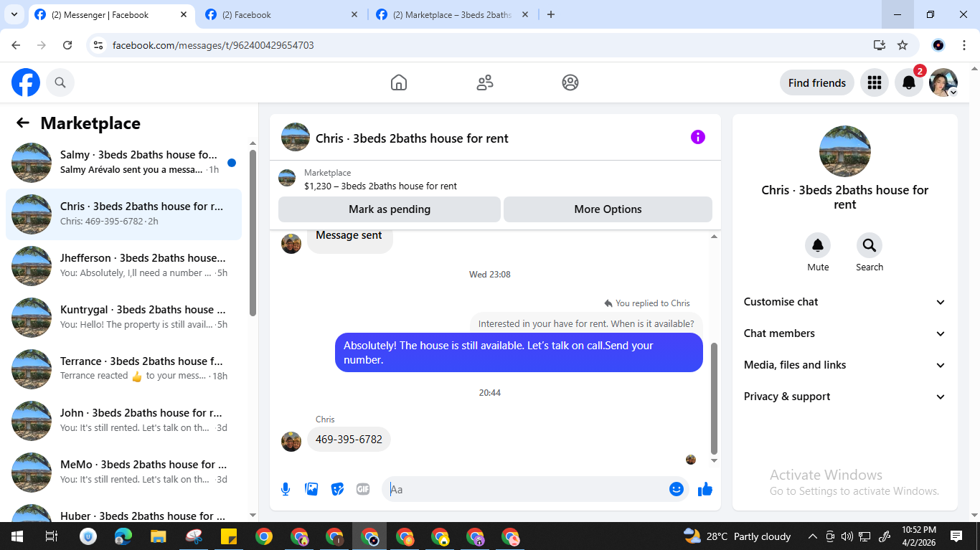Viewport: 980px width, 550px height.
Task: View site information icon in address bar
Action: point(99,45)
